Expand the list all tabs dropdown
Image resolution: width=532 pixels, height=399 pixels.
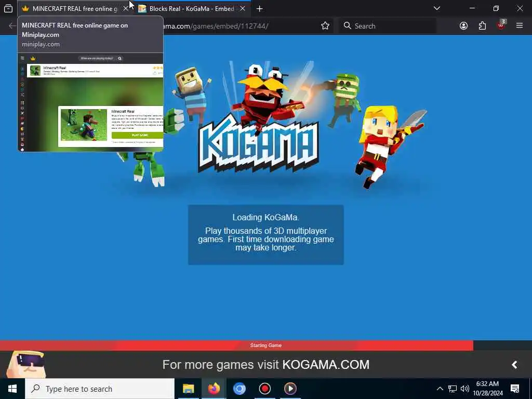(437, 8)
